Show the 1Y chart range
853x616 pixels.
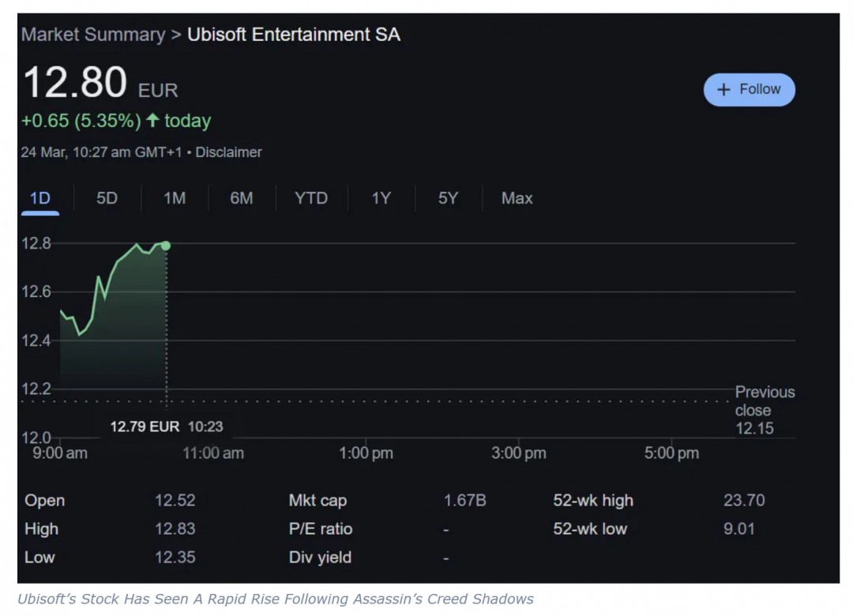point(381,198)
